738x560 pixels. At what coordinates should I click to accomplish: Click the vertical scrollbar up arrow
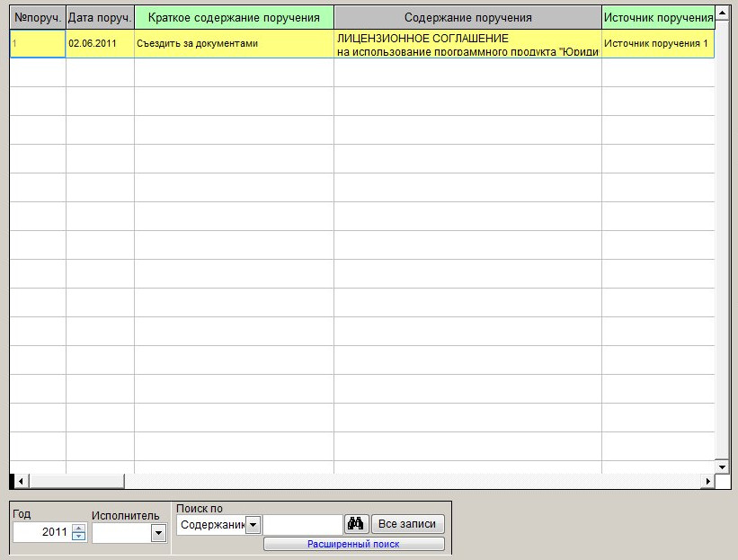722,13
